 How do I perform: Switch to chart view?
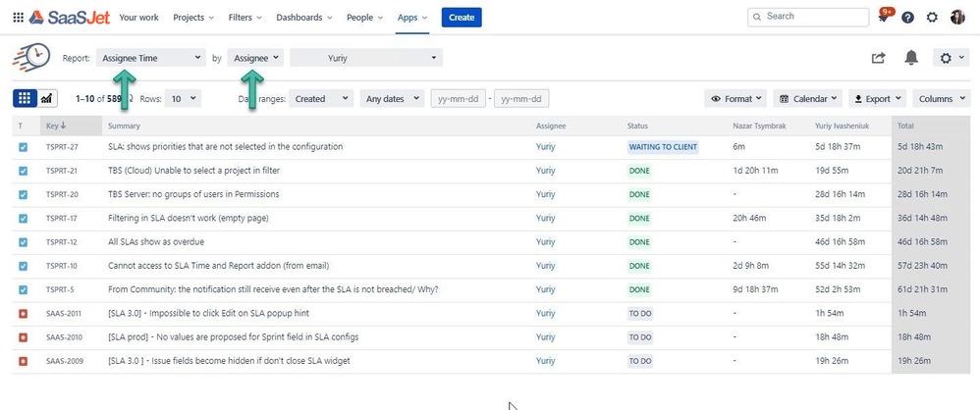[47, 98]
